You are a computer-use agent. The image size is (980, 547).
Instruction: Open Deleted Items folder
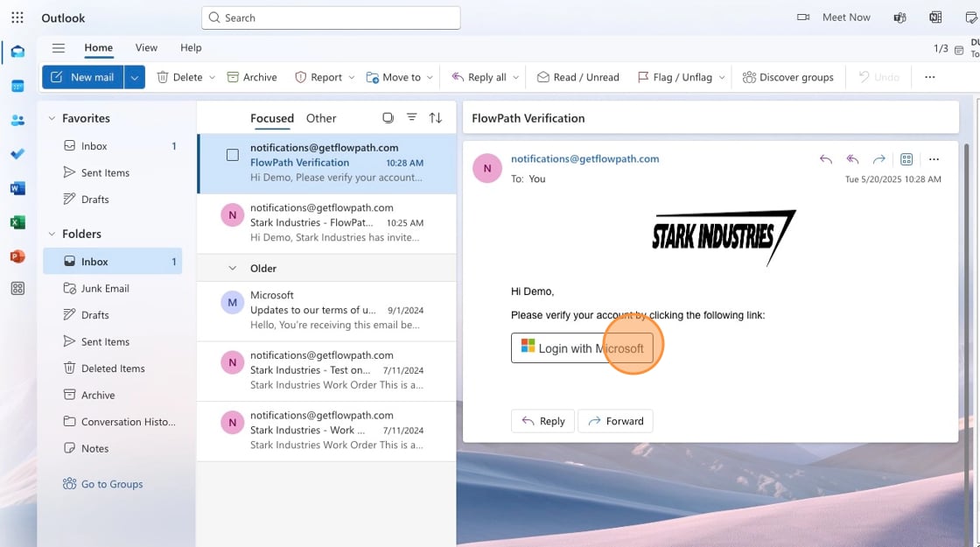click(x=113, y=368)
